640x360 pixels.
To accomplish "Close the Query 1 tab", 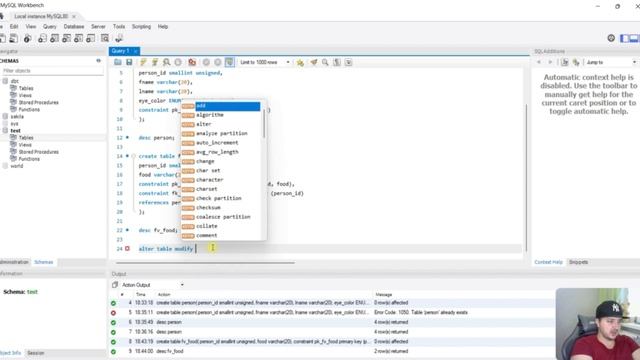I will tap(136, 51).
